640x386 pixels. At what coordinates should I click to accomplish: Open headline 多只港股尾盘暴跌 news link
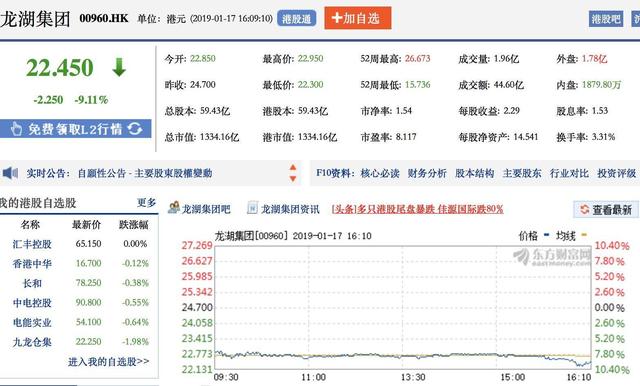click(x=418, y=209)
